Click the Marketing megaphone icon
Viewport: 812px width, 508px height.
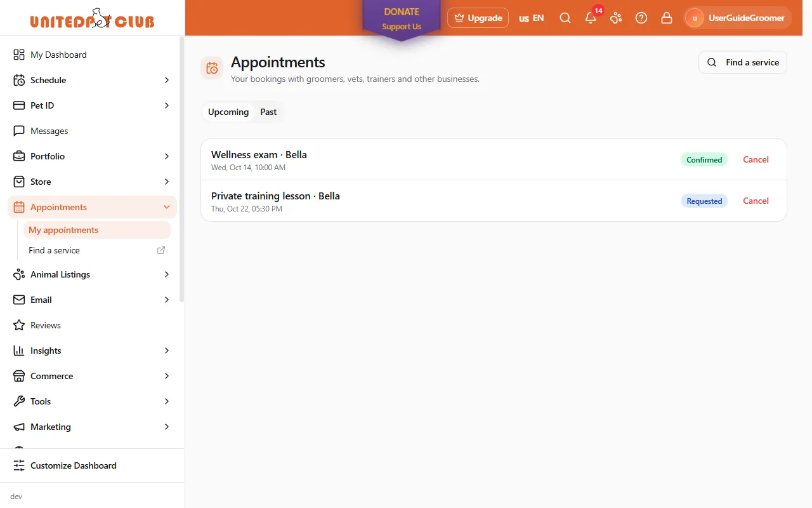pyautogui.click(x=19, y=427)
